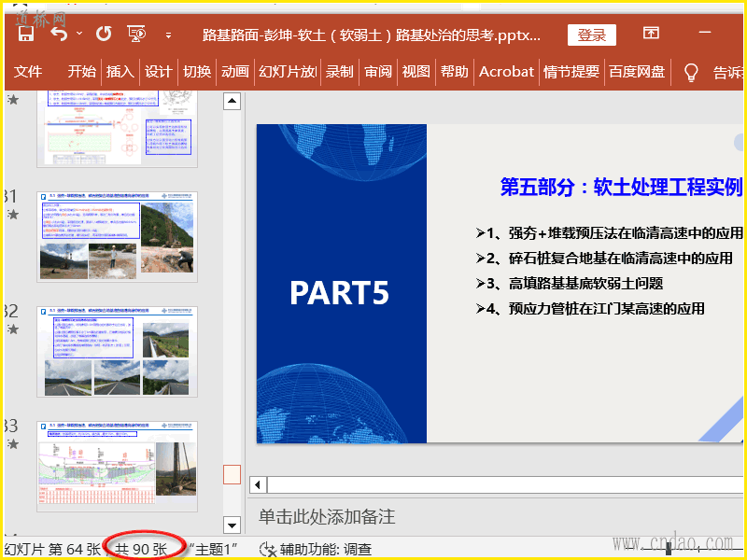Click the 登录 sign-in button
Image resolution: width=747 pixels, height=560 pixels.
point(591,35)
